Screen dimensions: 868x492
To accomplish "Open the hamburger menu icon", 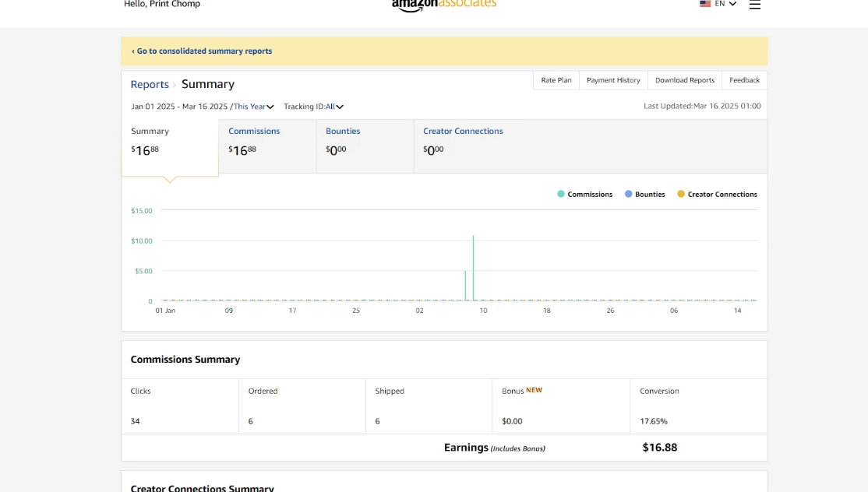I will (x=754, y=5).
